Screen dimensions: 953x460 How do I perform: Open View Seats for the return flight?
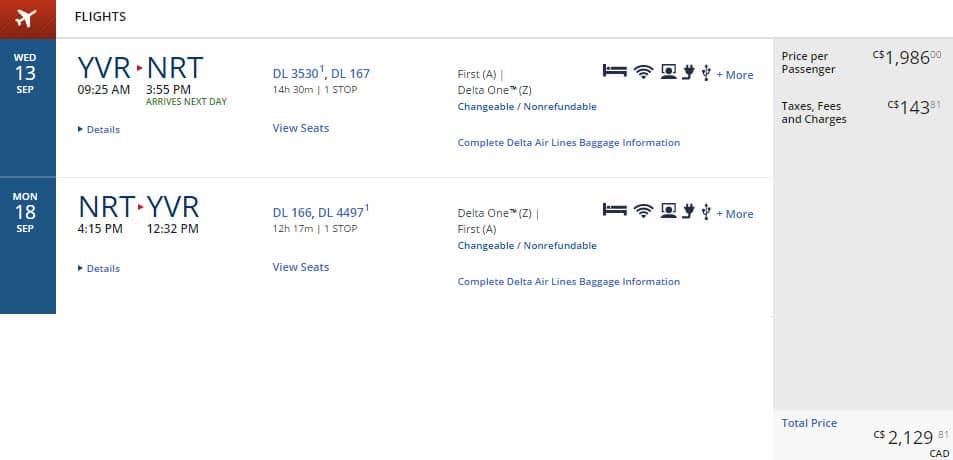tap(300, 267)
